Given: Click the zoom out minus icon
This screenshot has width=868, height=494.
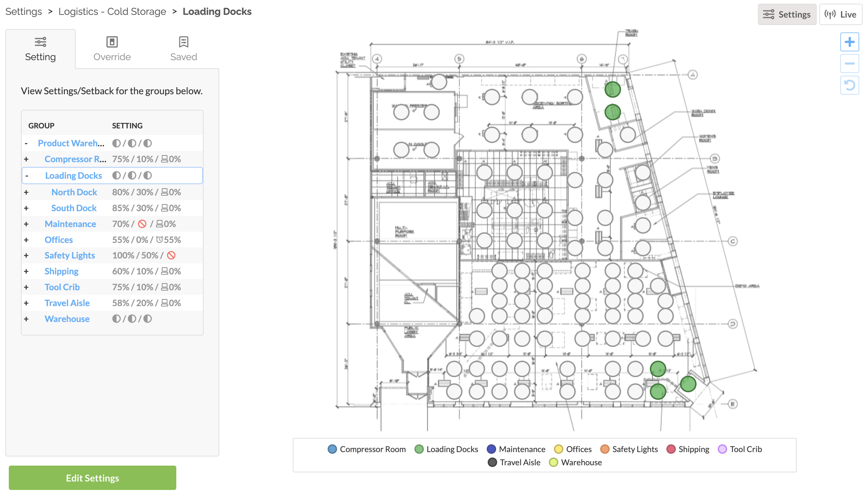Looking at the screenshot, I should (x=849, y=64).
